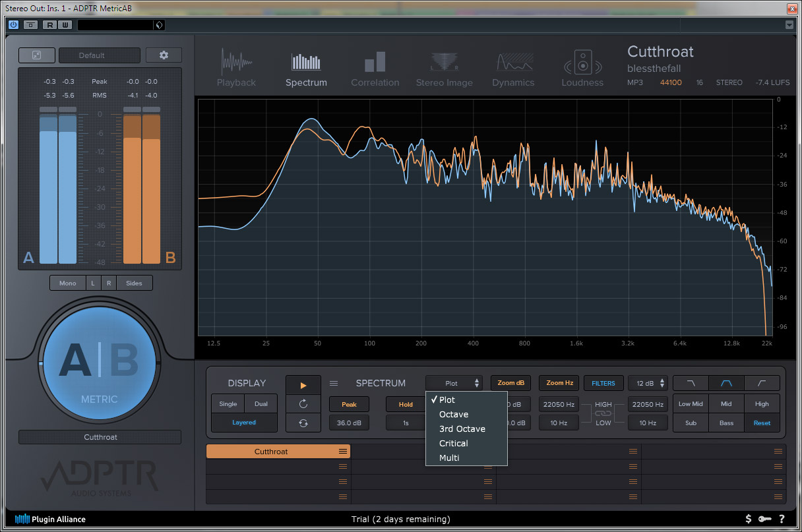Open the Loudness tab
The width and height of the screenshot is (802, 532).
(582, 69)
